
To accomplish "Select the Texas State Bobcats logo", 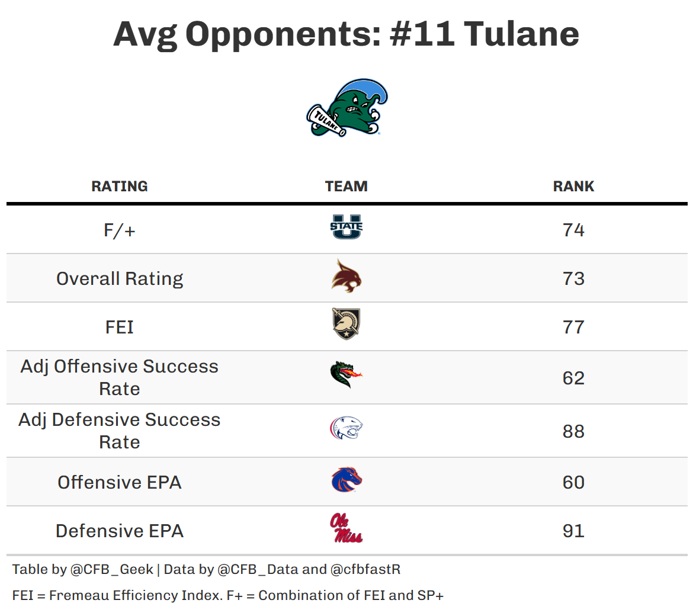I will tap(346, 277).
